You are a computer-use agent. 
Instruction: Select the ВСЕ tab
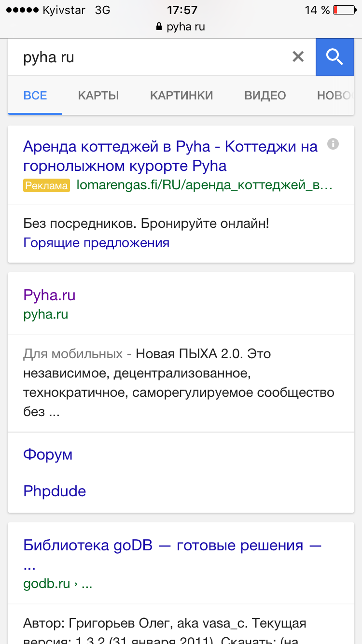point(35,96)
